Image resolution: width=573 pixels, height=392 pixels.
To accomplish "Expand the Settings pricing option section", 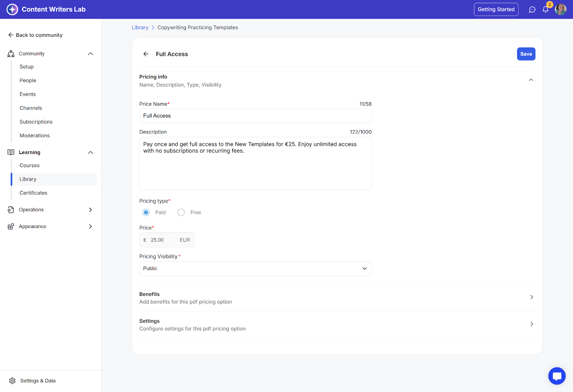I will coord(531,324).
